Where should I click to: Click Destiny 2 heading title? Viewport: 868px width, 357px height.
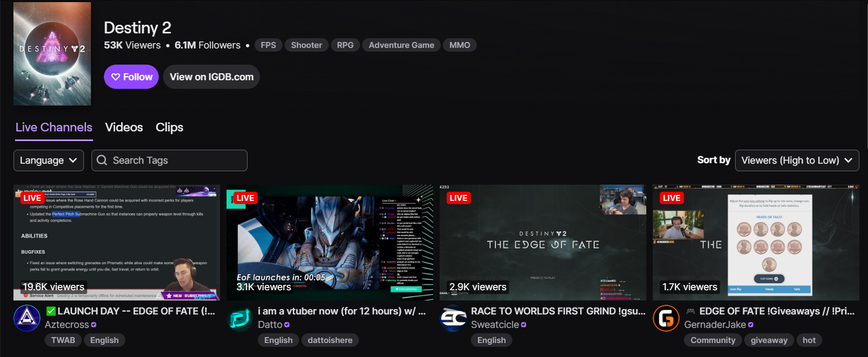coord(137,27)
